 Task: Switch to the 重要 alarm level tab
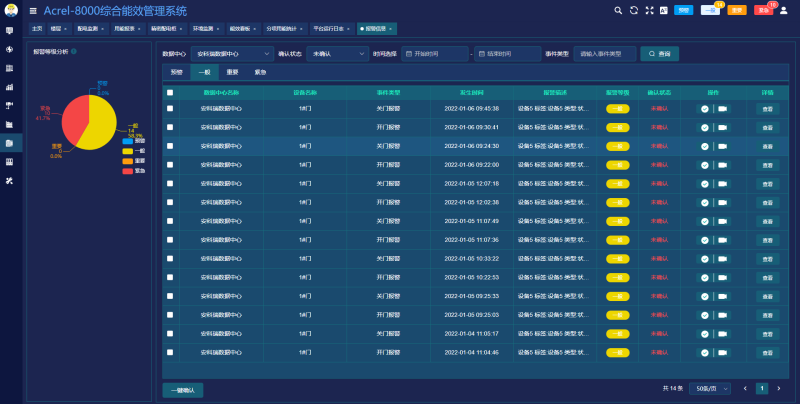point(233,72)
